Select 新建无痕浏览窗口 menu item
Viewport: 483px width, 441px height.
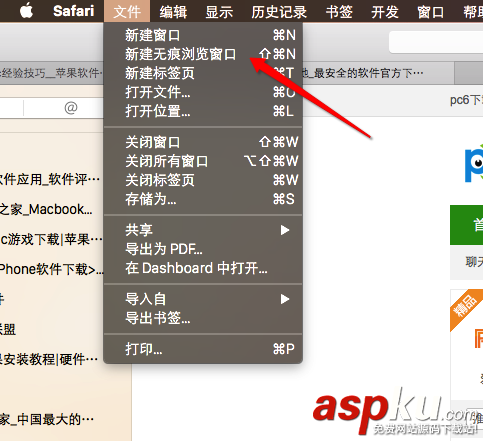tap(203, 54)
